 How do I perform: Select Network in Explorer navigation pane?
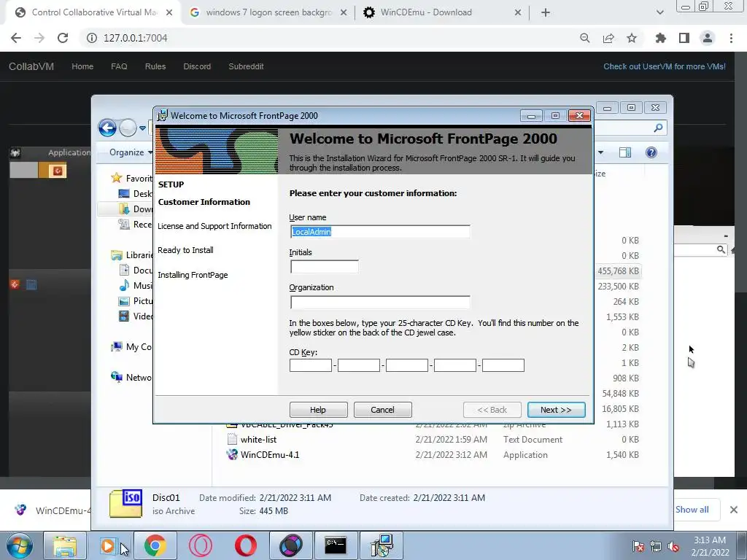132,377
